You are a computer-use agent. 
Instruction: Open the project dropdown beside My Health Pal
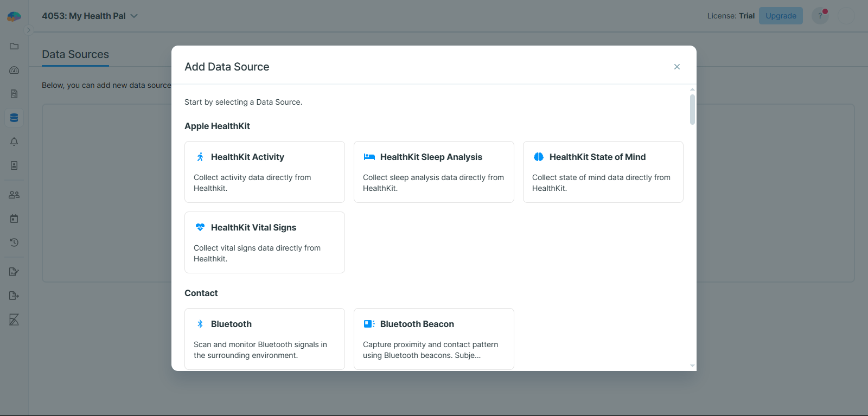point(134,16)
